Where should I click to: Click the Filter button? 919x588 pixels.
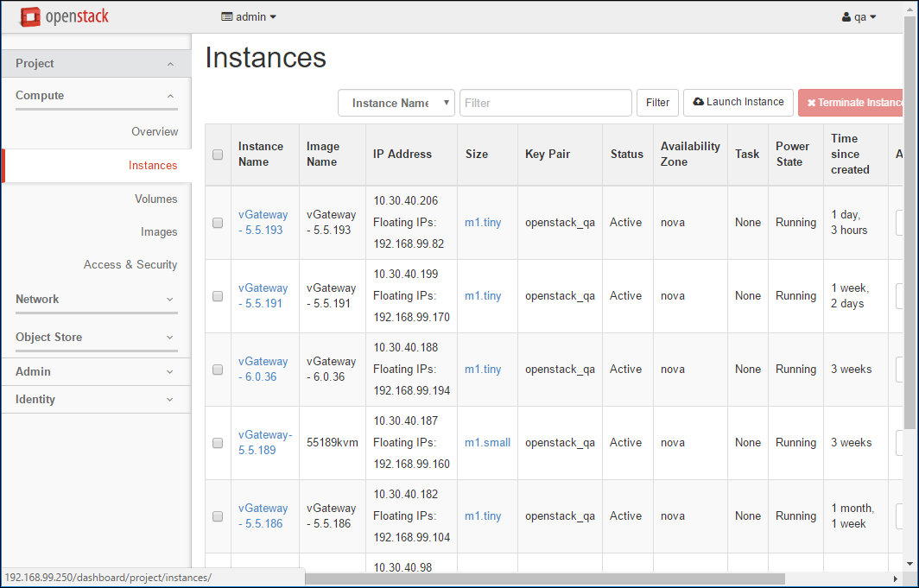coord(657,103)
